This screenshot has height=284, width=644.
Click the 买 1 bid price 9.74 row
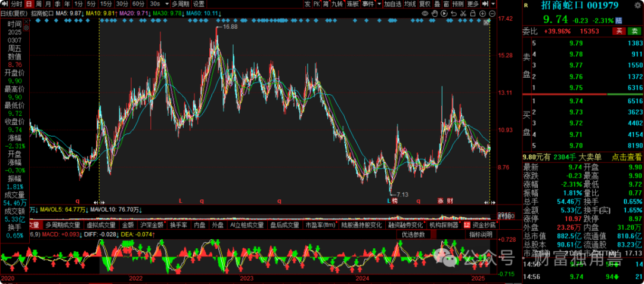click(x=587, y=101)
